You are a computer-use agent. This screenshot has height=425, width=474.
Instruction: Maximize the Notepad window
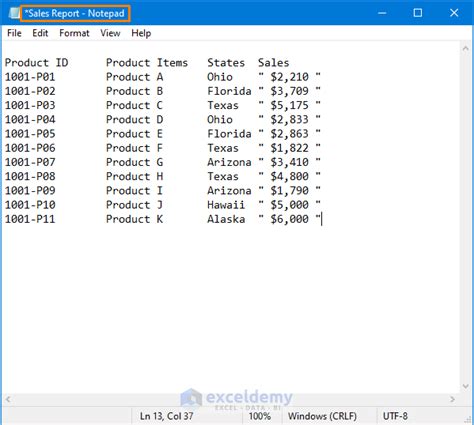pos(418,13)
